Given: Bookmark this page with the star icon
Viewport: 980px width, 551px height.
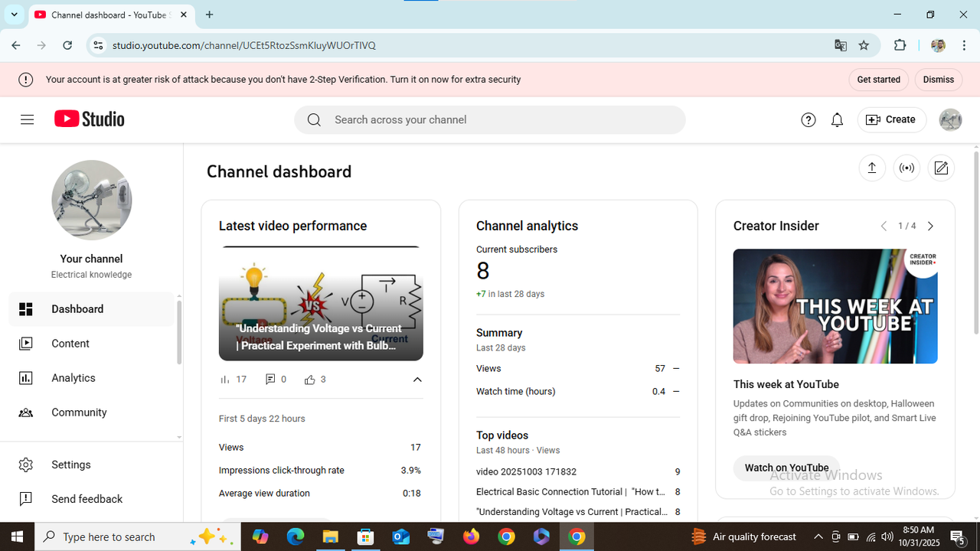Looking at the screenshot, I should pyautogui.click(x=864, y=45).
